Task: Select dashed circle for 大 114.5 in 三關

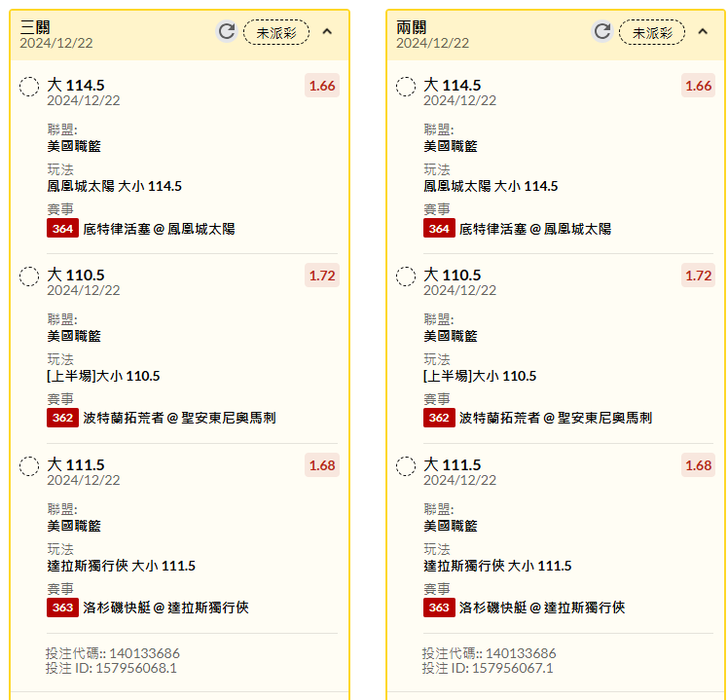Action: (29, 87)
